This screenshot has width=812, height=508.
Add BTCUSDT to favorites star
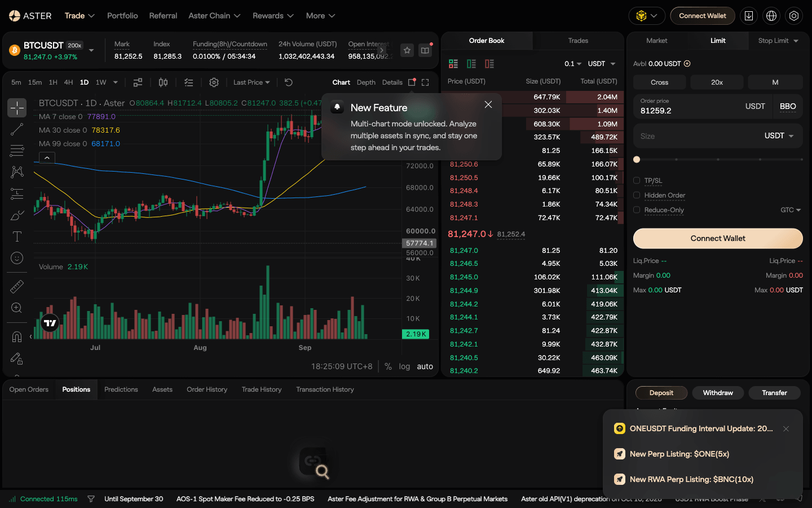pyautogui.click(x=407, y=50)
